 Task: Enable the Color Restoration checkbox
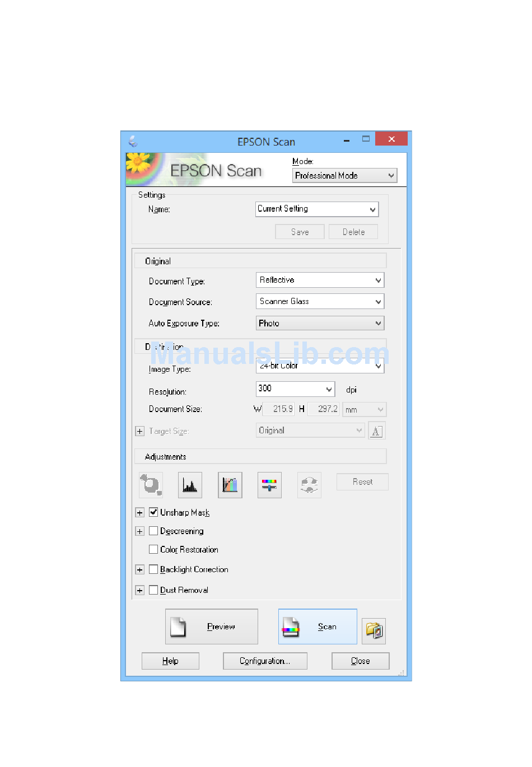[153, 549]
